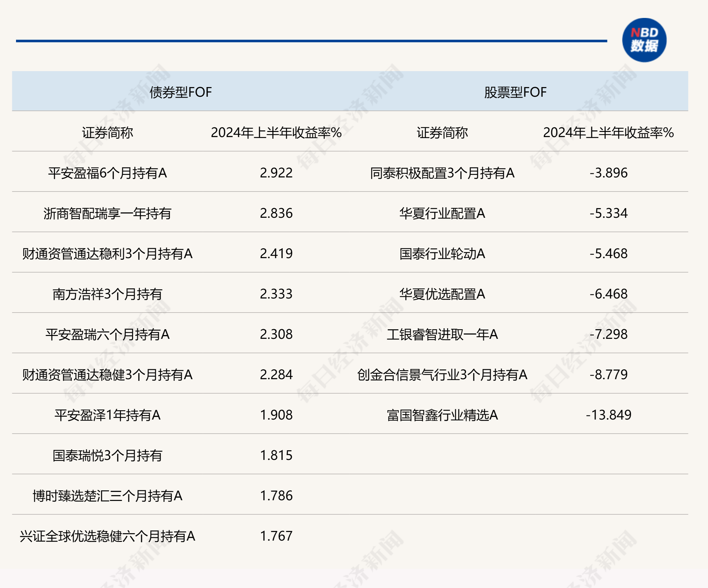Screen dimensions: 708x588
Task: Select value -7.298
Action: click(x=608, y=334)
